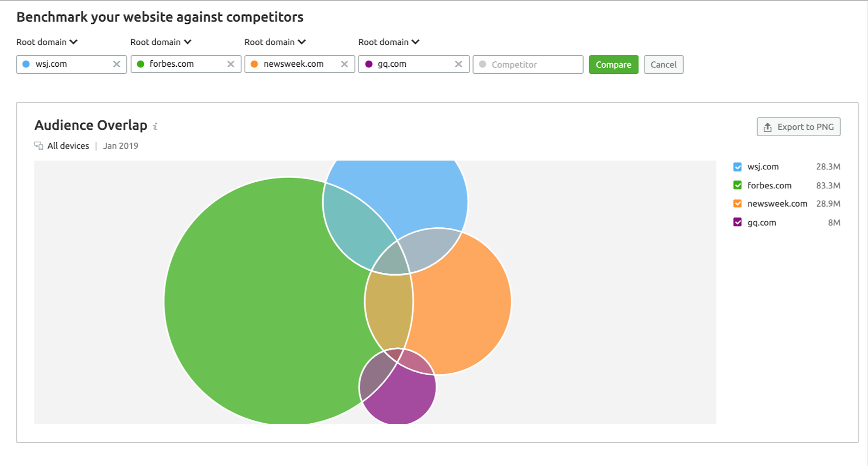868x466 pixels.
Task: Click the Cancel button
Action: [x=663, y=65]
